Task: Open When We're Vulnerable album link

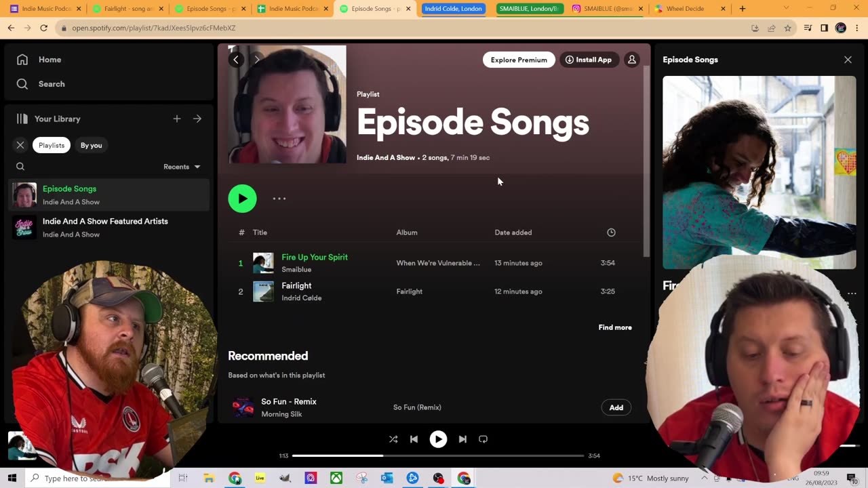Action: (x=438, y=263)
